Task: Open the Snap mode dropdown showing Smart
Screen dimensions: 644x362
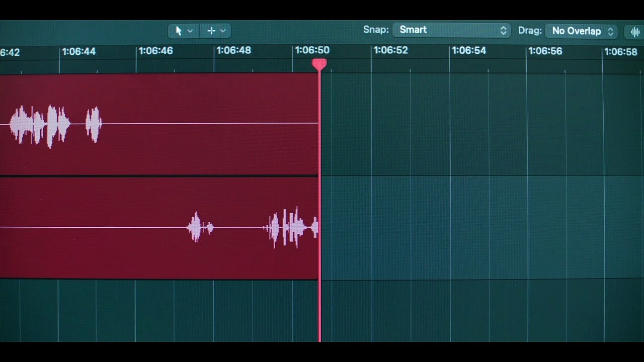Action: [x=451, y=30]
